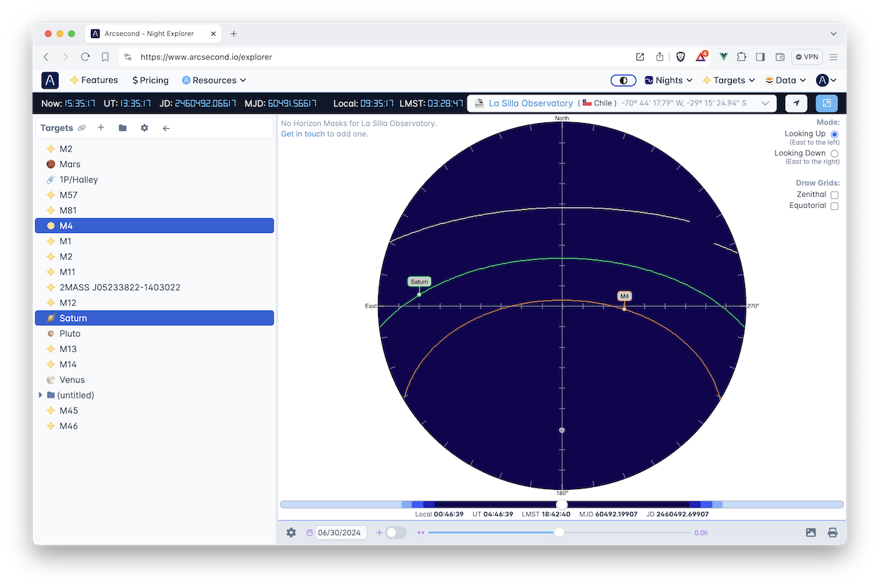The height and width of the screenshot is (588, 879).
Task: Click the date field 06/30/2024
Action: tap(341, 532)
